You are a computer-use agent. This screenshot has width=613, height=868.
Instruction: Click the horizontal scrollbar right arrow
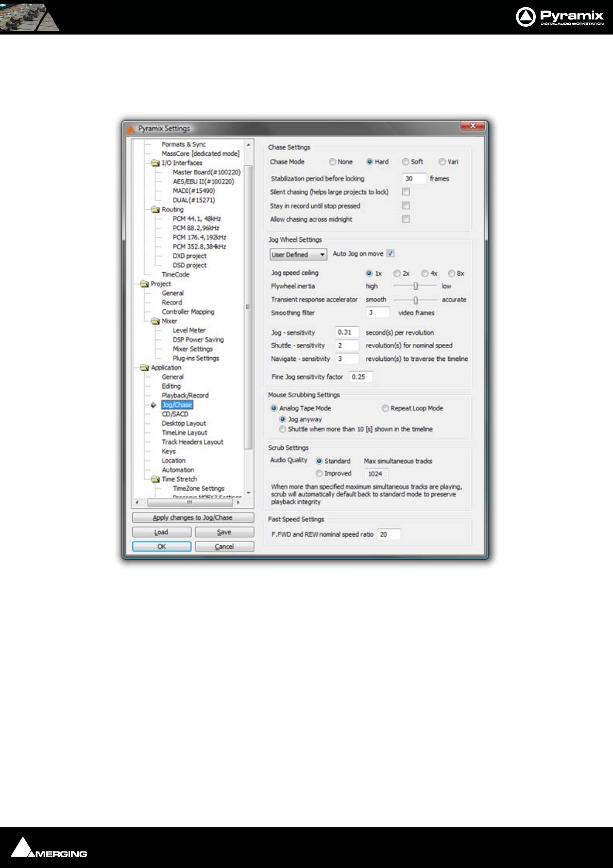coord(238,502)
